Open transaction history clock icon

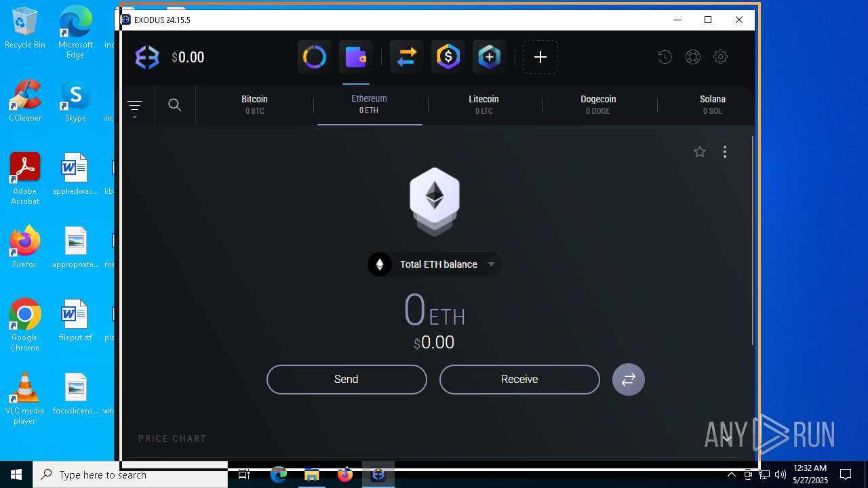click(665, 57)
